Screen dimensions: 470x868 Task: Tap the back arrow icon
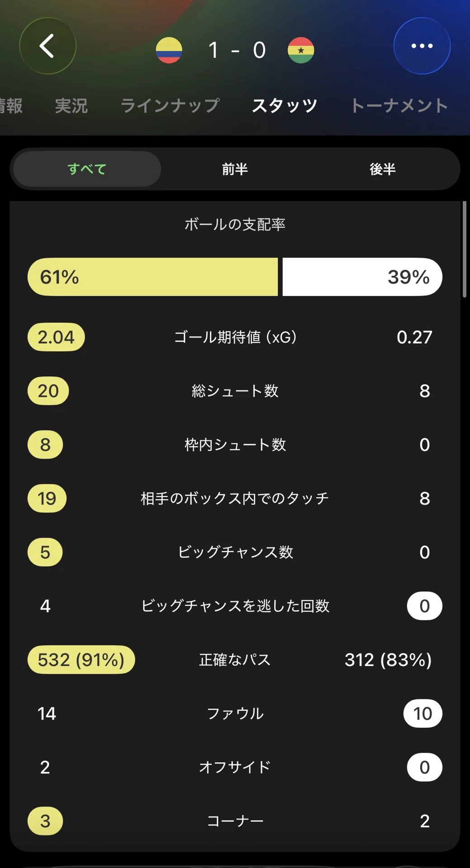coord(47,46)
